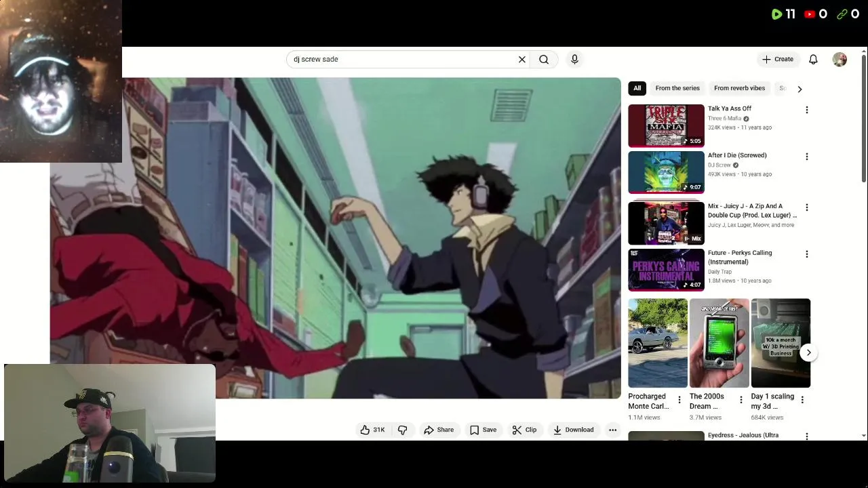Open notifications bell icon
The width and height of the screenshot is (868, 488).
pyautogui.click(x=813, y=60)
